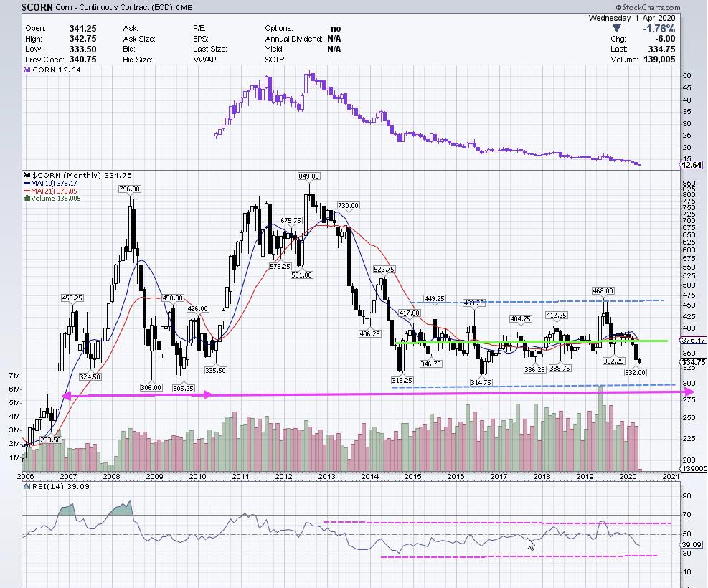Click the blue MA(10) legend line marker
Screen dimensions: 708x588
[27, 183]
